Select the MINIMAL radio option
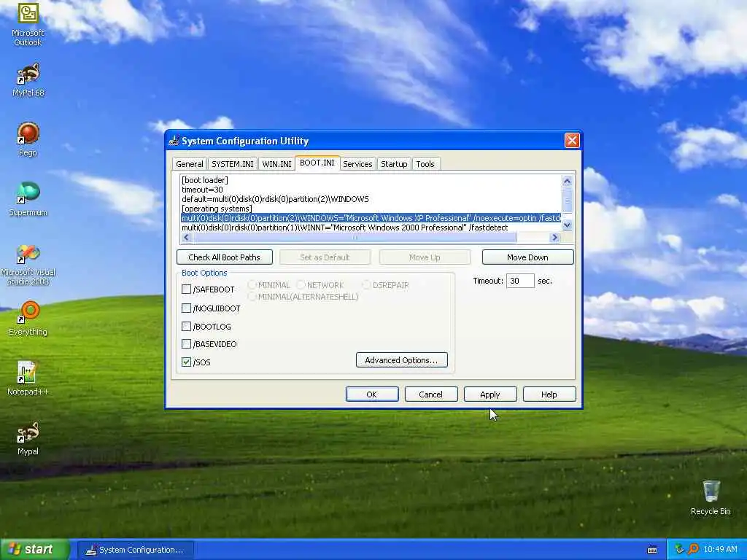This screenshot has width=747, height=560. [252, 285]
